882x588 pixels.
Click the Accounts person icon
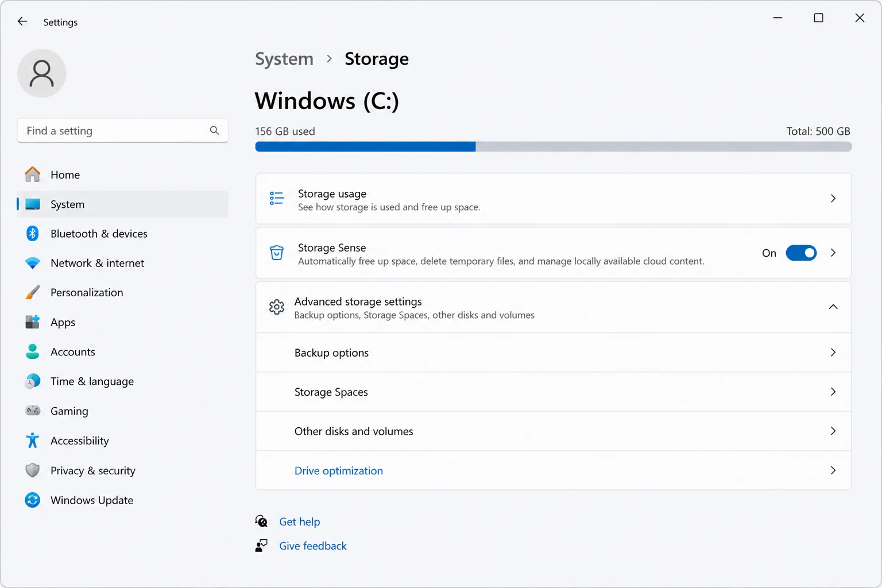(33, 351)
